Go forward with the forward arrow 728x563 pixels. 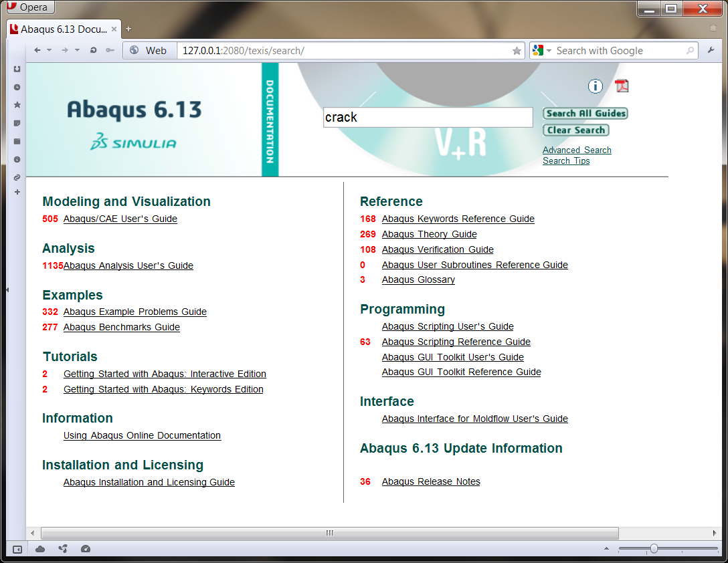(x=65, y=50)
